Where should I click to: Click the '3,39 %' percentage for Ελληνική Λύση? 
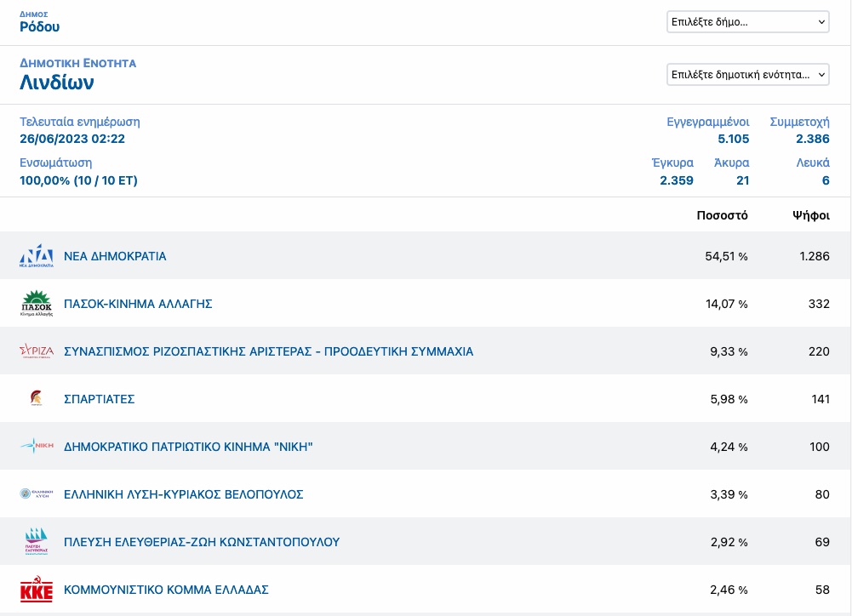(729, 494)
